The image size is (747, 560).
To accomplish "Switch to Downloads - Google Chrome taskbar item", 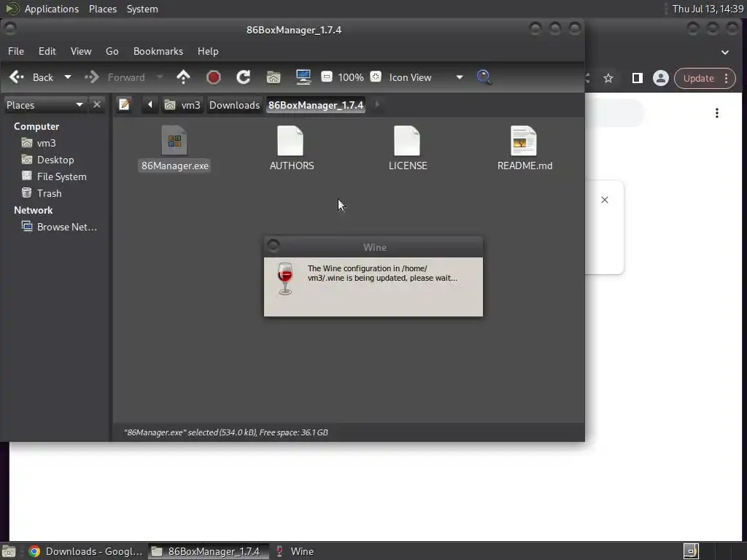I will click(86, 551).
